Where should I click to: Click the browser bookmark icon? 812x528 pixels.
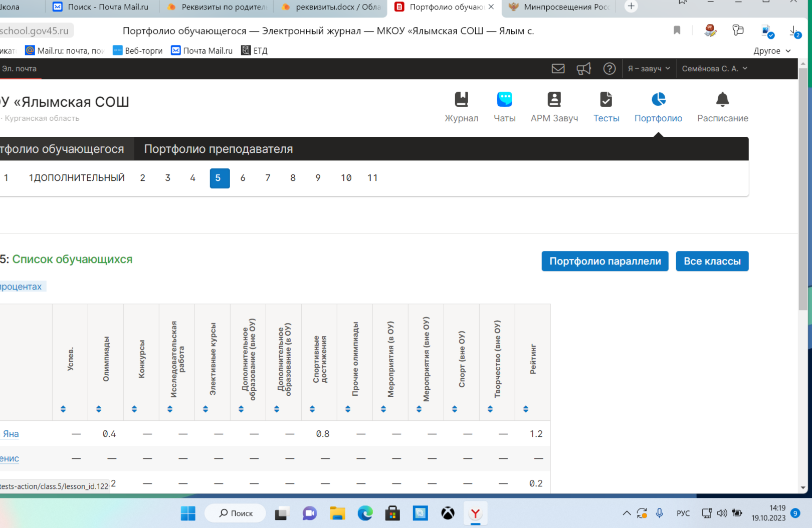point(677,31)
